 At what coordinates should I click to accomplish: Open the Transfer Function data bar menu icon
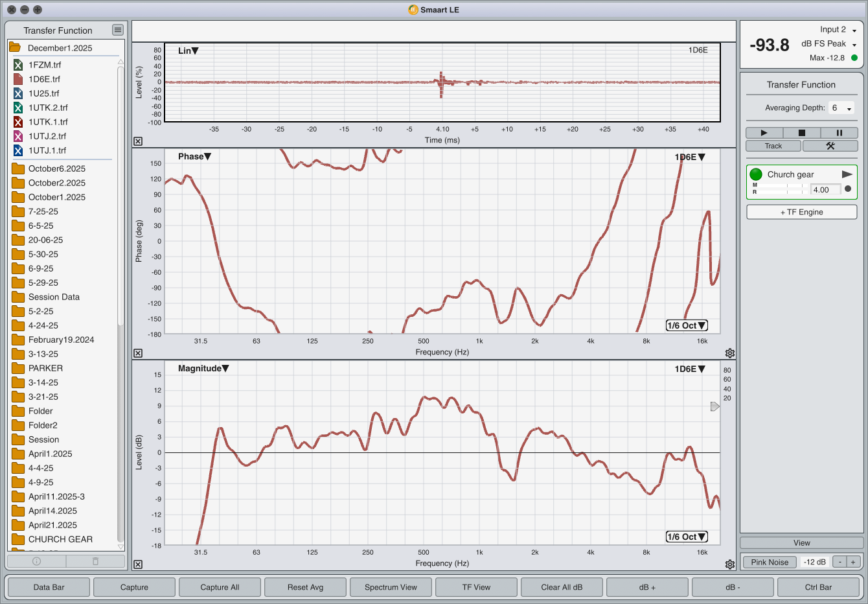[x=117, y=30]
